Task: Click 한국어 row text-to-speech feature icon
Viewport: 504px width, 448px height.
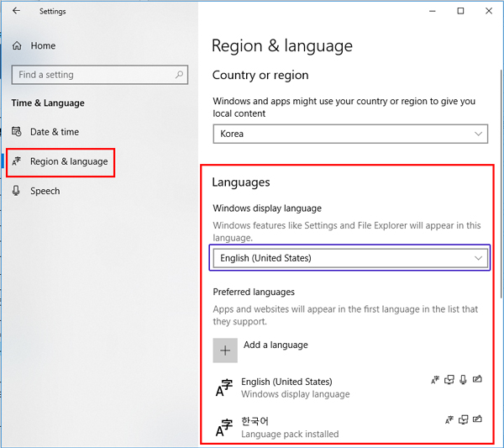Action: [463, 420]
